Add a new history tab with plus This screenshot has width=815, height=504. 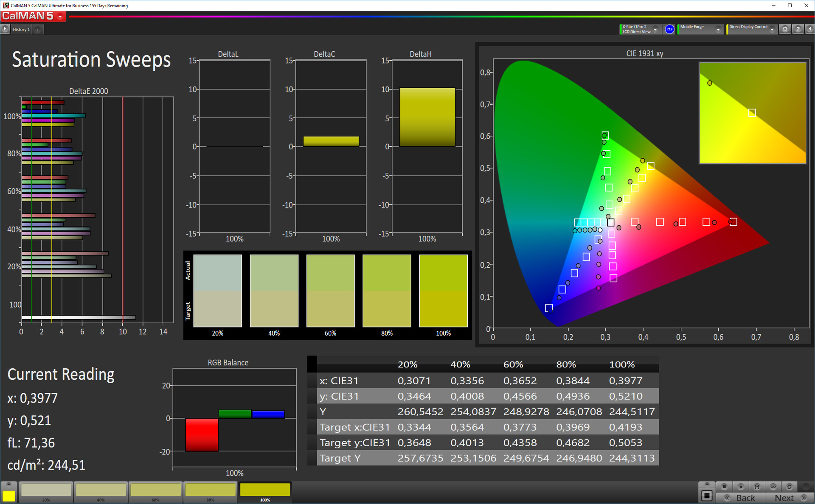click(37, 30)
